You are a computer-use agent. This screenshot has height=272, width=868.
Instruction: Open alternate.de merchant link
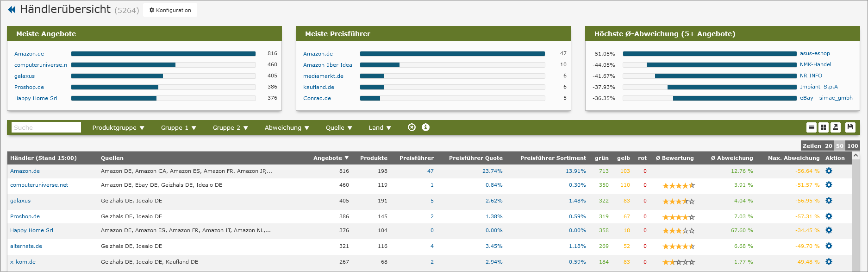[x=26, y=246]
